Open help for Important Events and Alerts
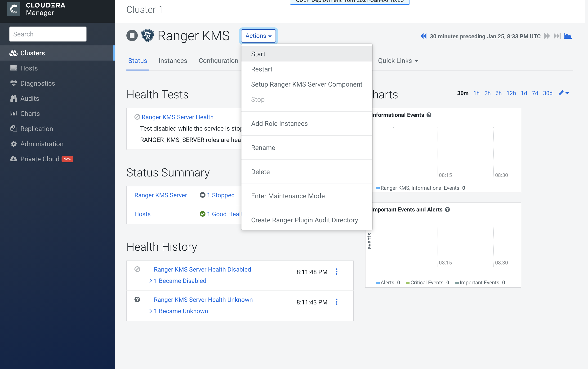This screenshot has width=588, height=369. click(x=447, y=210)
